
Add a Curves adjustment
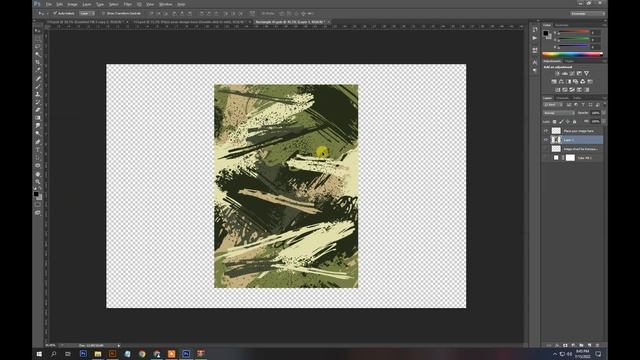click(572, 73)
